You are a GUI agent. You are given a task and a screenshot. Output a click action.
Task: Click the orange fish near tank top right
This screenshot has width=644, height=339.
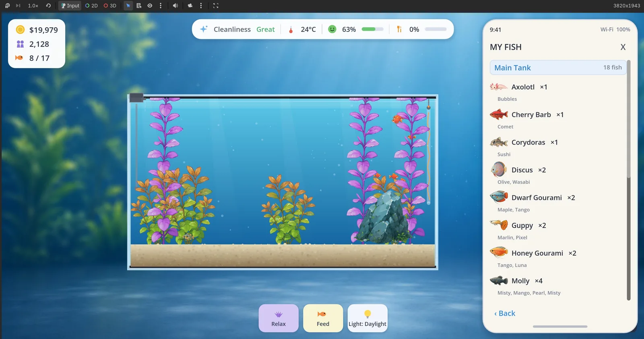pos(397,119)
